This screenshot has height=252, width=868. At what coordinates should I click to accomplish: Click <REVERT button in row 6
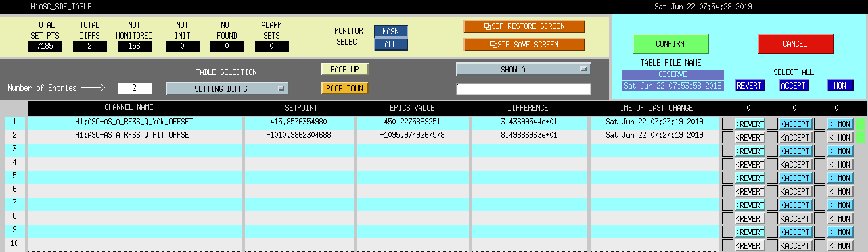pyautogui.click(x=750, y=191)
